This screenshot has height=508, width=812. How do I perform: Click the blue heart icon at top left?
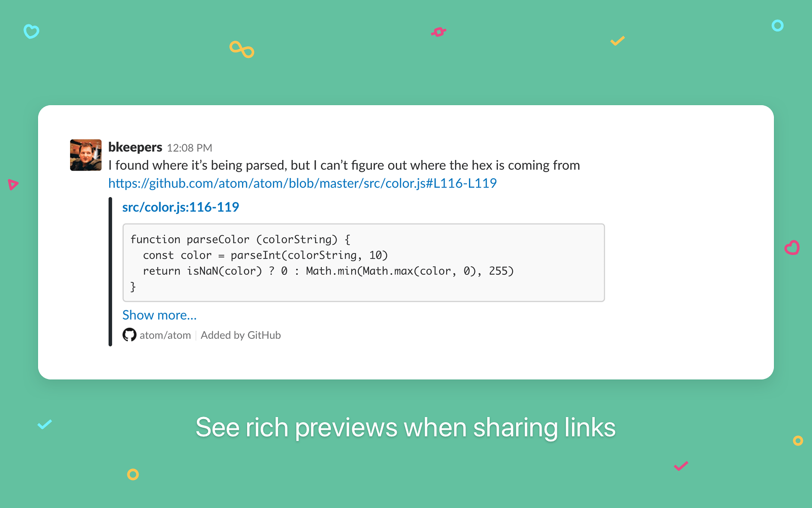tap(31, 31)
